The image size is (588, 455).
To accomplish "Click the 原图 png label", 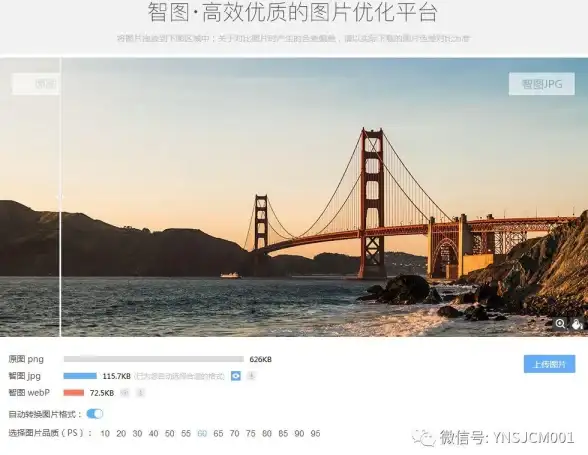I will point(26,359).
